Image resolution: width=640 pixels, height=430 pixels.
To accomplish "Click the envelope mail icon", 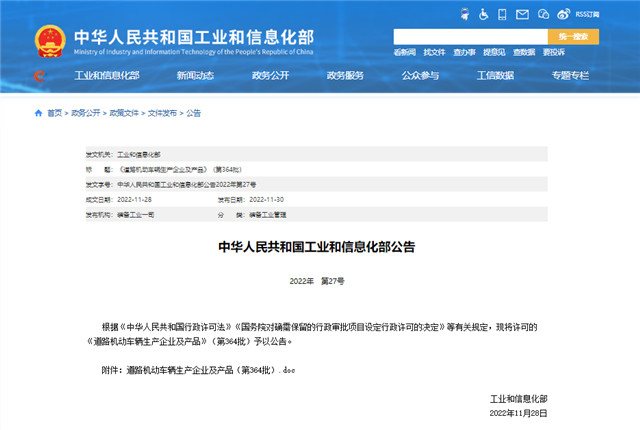I will tap(522, 15).
